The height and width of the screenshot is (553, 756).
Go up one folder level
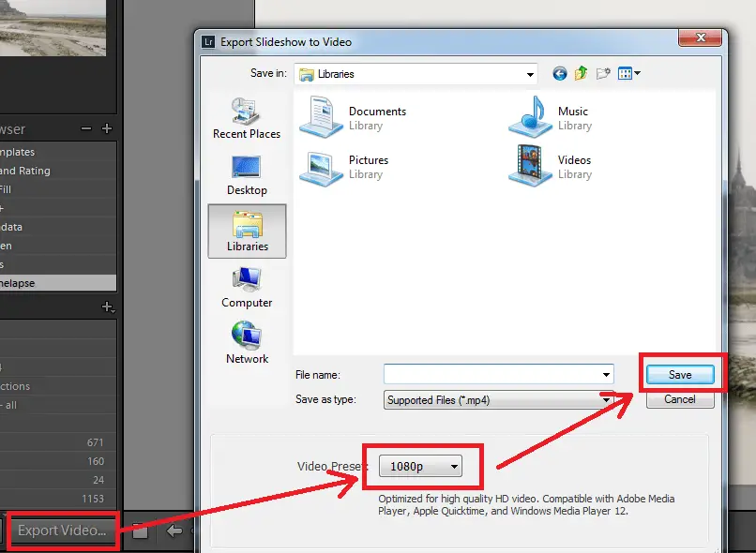click(x=582, y=73)
